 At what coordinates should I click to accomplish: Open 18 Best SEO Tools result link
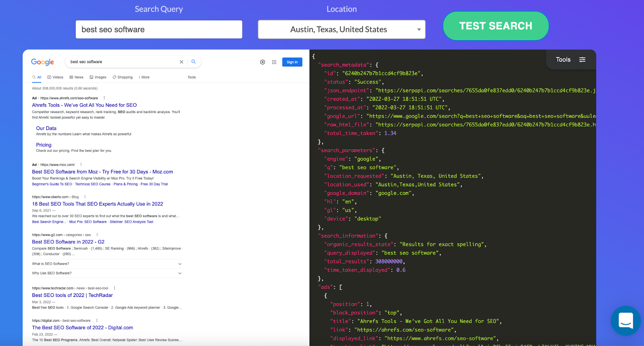tap(97, 204)
